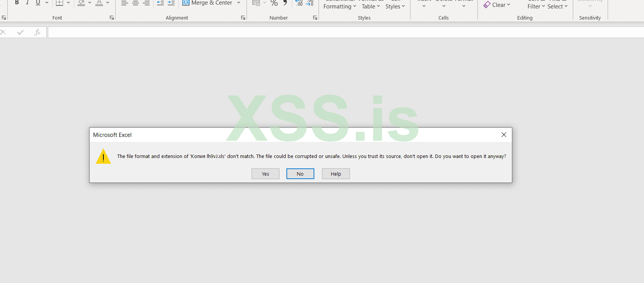The height and width of the screenshot is (283, 644).
Task: Toggle Underline formatting in the ribbon
Action: click(38, 3)
